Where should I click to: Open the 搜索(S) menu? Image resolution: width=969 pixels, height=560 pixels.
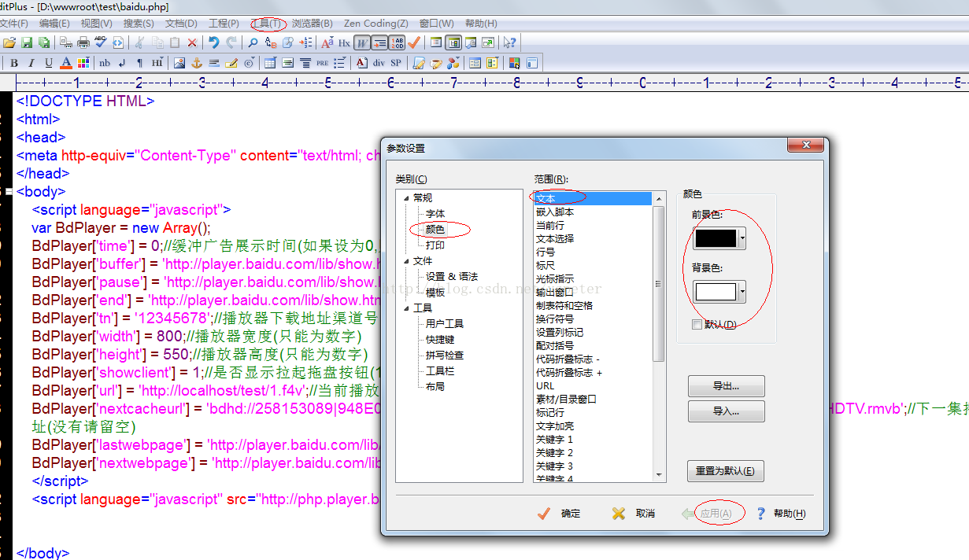139,24
